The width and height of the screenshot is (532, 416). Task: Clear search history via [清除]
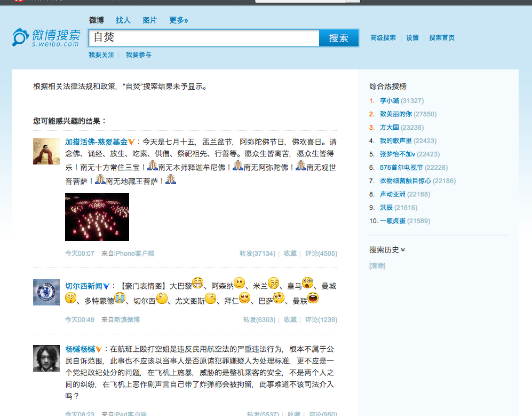pyautogui.click(x=377, y=266)
